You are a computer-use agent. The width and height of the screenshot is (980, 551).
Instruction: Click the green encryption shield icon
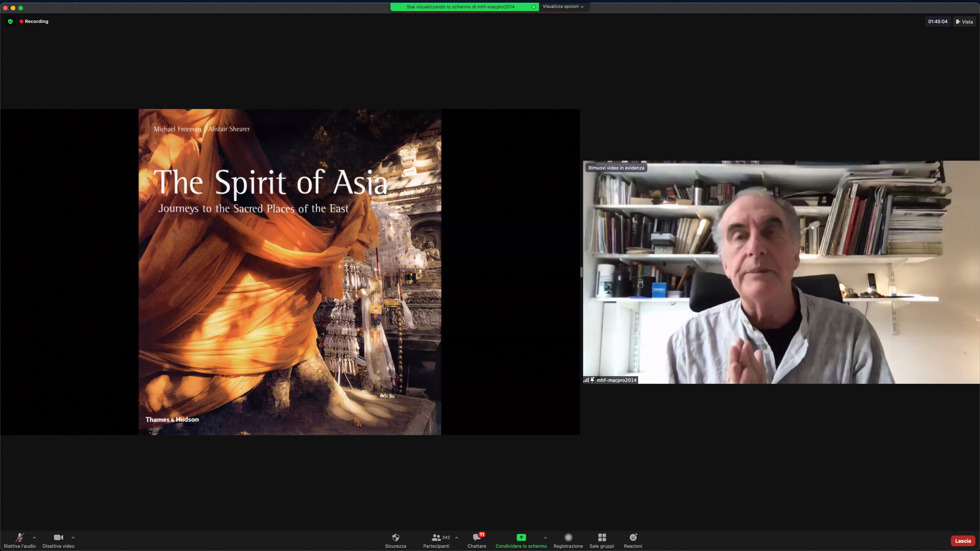10,22
